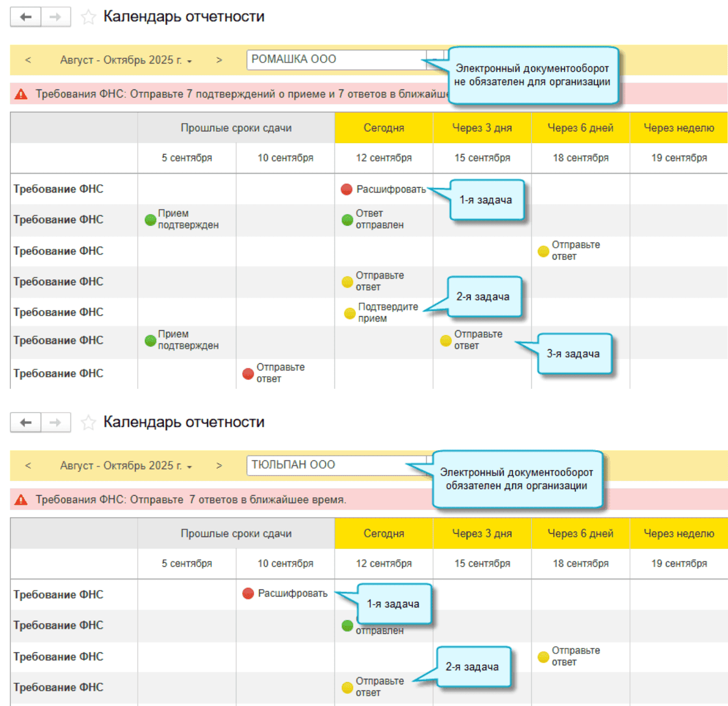Image resolution: width=728 pixels, height=706 pixels.
Task: Star the upper Календарь отчетности as favorite
Action: point(88,17)
